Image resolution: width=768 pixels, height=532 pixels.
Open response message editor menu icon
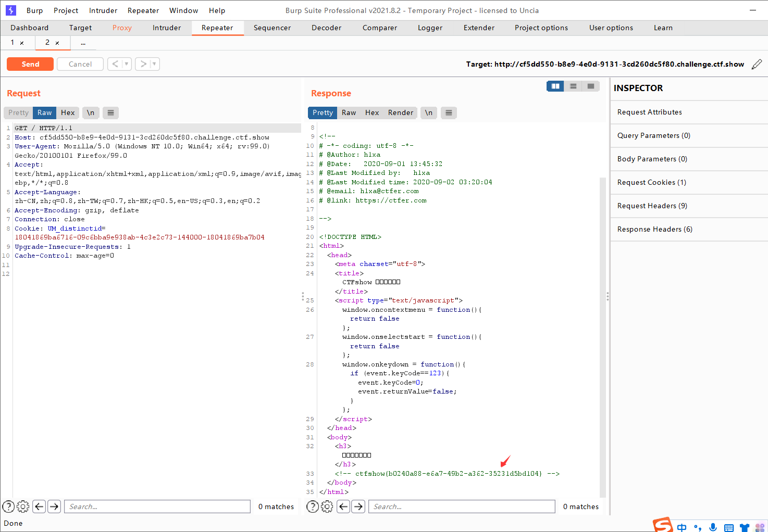pyautogui.click(x=449, y=112)
